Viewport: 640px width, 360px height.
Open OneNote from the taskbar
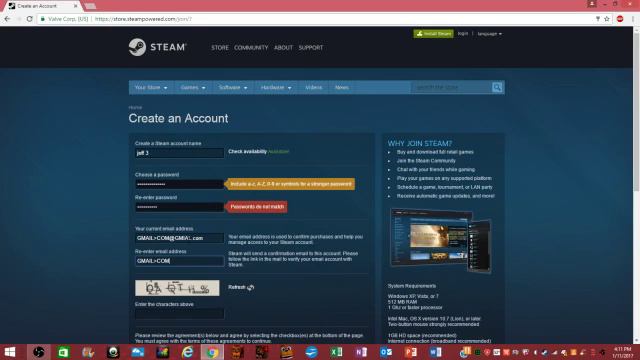361,352
